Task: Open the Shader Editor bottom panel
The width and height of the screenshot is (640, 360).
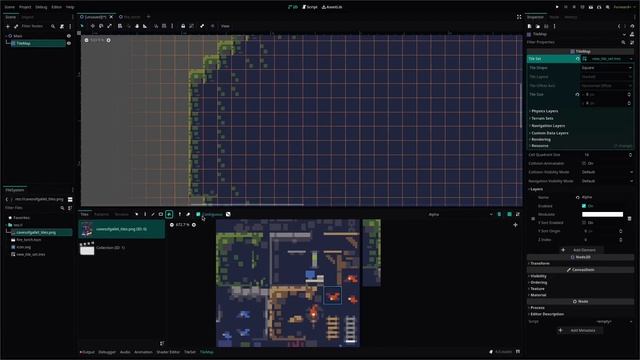Action: (168, 352)
